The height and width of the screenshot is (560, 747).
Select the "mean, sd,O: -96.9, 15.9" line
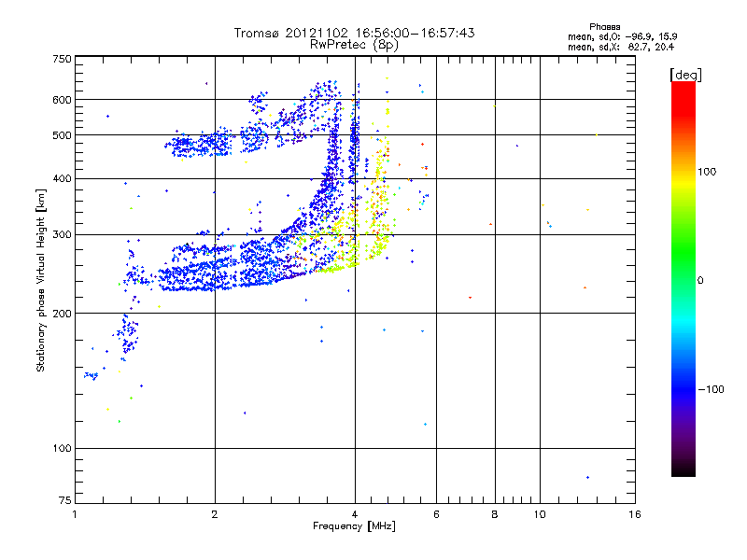622,36
